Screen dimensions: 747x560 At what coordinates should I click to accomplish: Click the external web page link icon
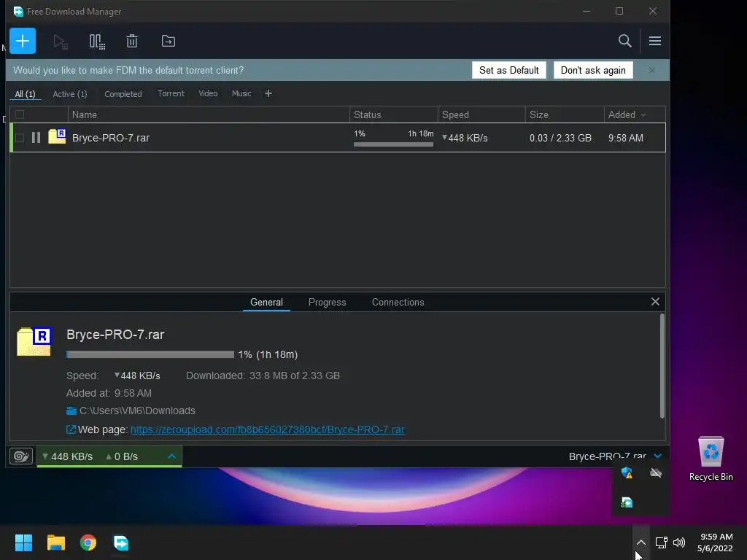[x=71, y=429]
